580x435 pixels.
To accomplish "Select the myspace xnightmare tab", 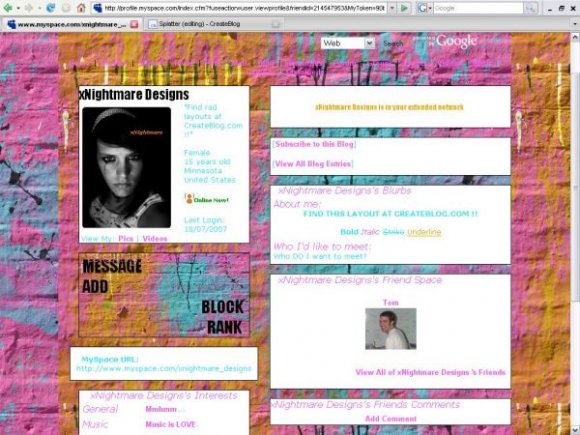I will [72, 24].
